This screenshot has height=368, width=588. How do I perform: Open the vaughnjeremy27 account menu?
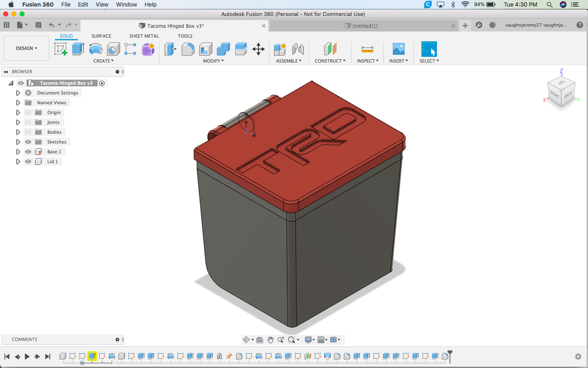(536, 25)
